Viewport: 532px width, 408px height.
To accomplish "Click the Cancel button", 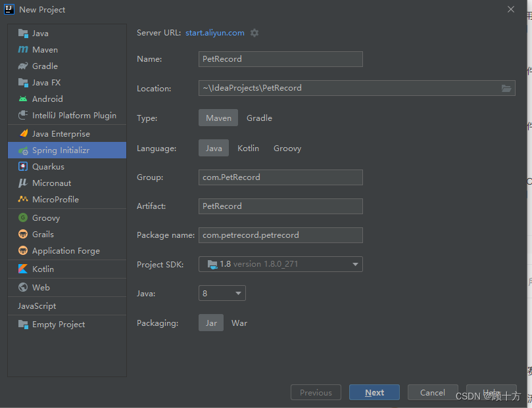I will (433, 392).
